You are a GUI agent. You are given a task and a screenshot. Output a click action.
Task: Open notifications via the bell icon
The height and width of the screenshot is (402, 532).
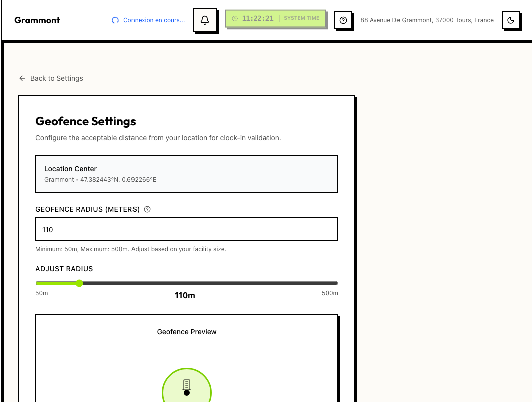click(x=205, y=20)
